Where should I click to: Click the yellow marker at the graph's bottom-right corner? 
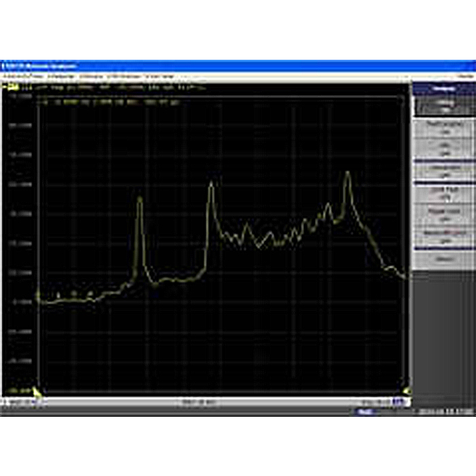tap(408, 390)
